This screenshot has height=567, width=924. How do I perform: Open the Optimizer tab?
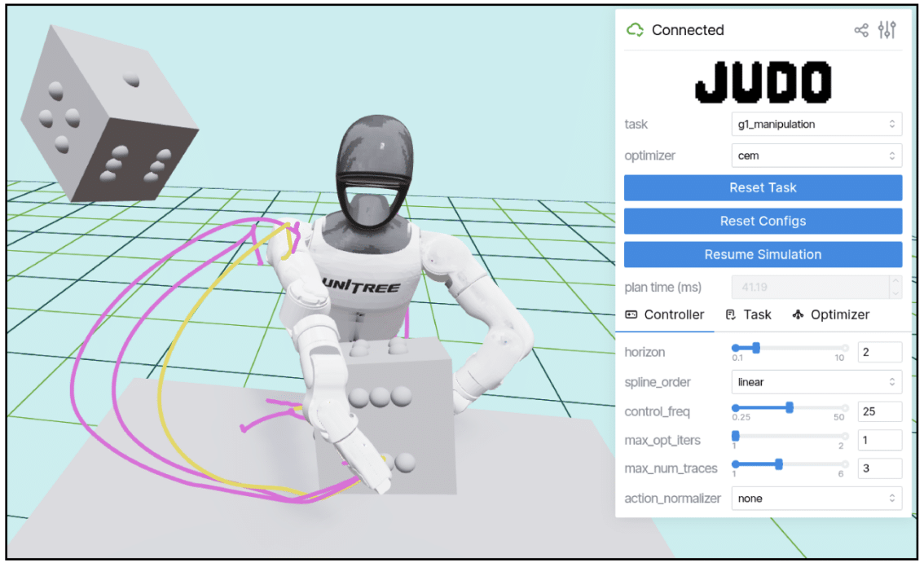click(x=830, y=314)
